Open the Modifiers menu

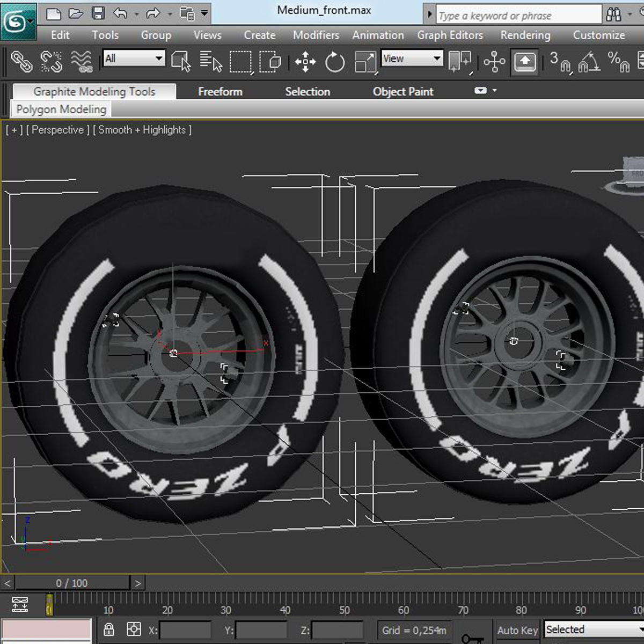[x=316, y=35]
